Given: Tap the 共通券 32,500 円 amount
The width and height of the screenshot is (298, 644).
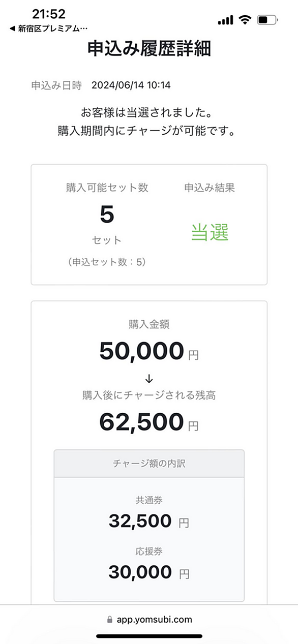Looking at the screenshot, I should pyautogui.click(x=149, y=521).
